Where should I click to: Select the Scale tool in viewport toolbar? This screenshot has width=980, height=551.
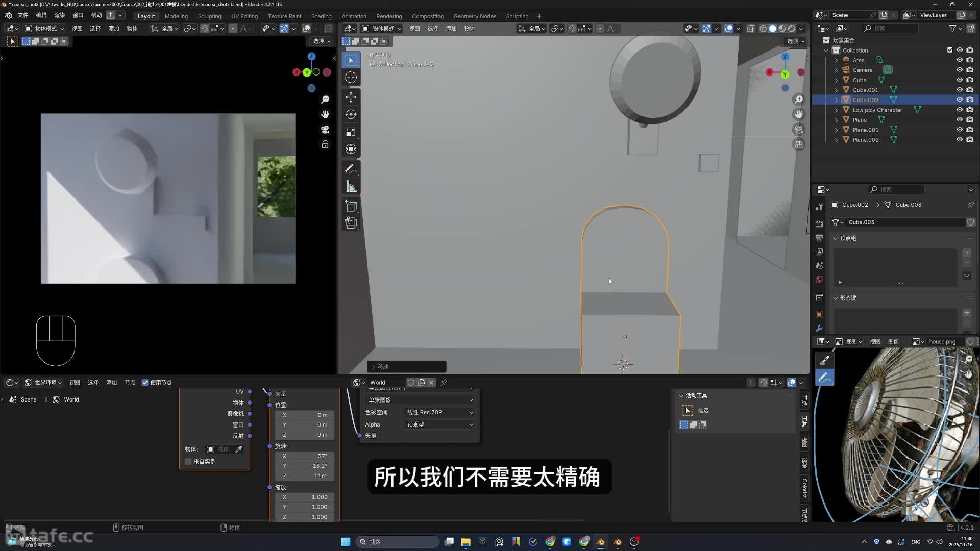(351, 132)
